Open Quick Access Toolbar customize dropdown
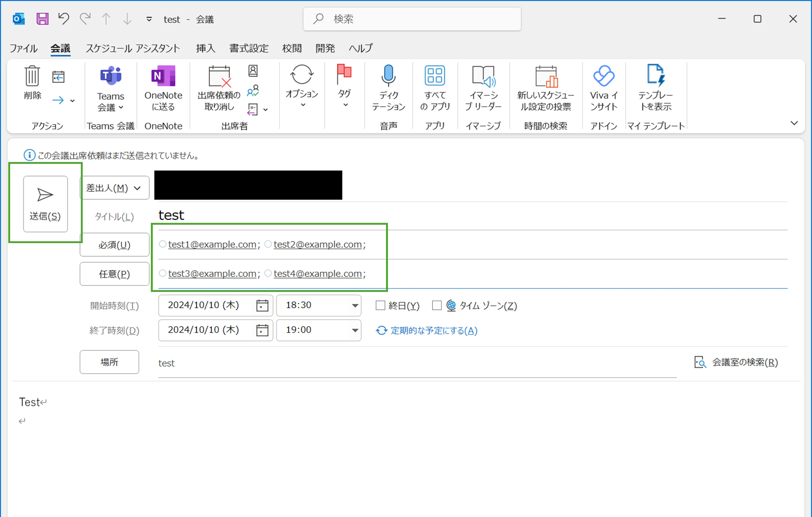The image size is (812, 517). pyautogui.click(x=149, y=19)
